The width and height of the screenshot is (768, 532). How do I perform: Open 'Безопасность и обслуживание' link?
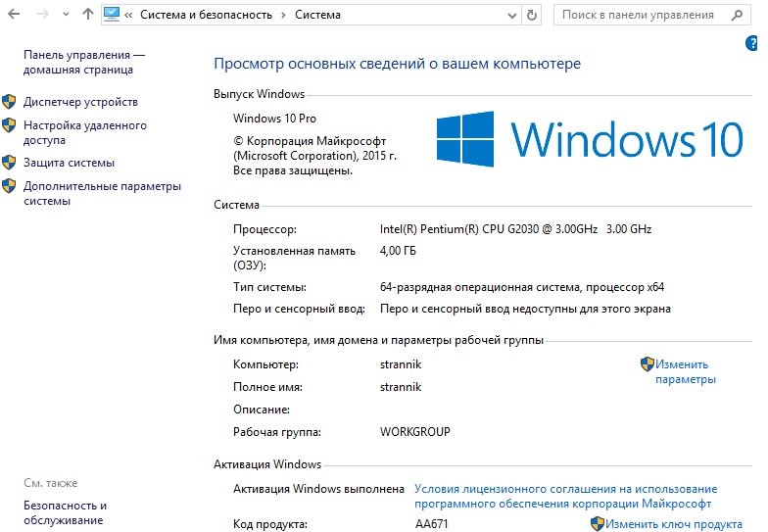tap(65, 513)
